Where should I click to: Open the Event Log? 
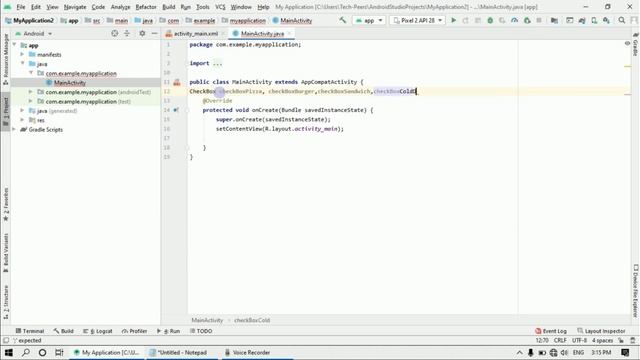551,331
